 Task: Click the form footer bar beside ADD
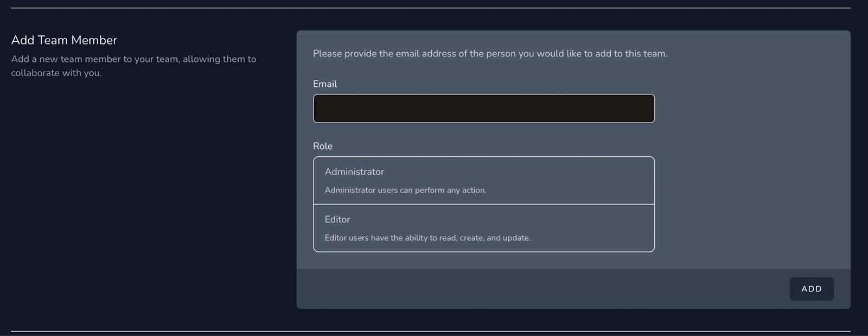542,289
